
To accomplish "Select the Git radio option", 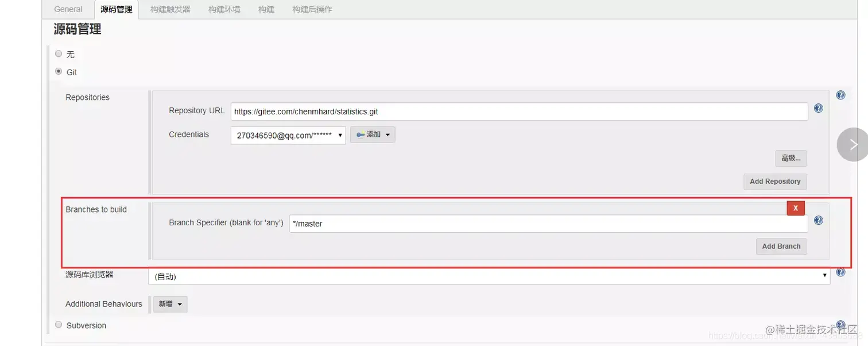I will click(x=59, y=72).
